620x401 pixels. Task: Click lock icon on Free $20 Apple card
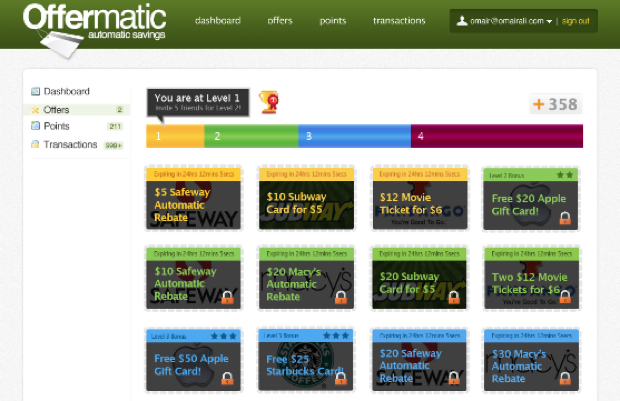(x=565, y=218)
